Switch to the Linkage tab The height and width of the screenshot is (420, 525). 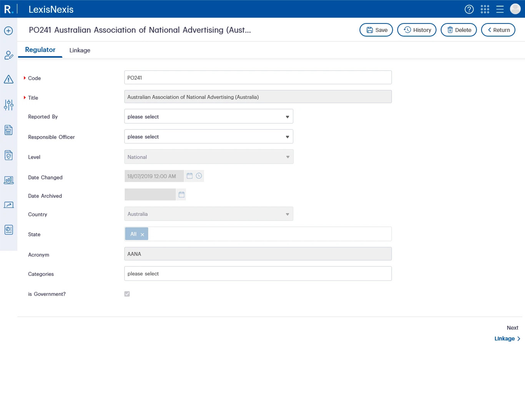pyautogui.click(x=80, y=50)
